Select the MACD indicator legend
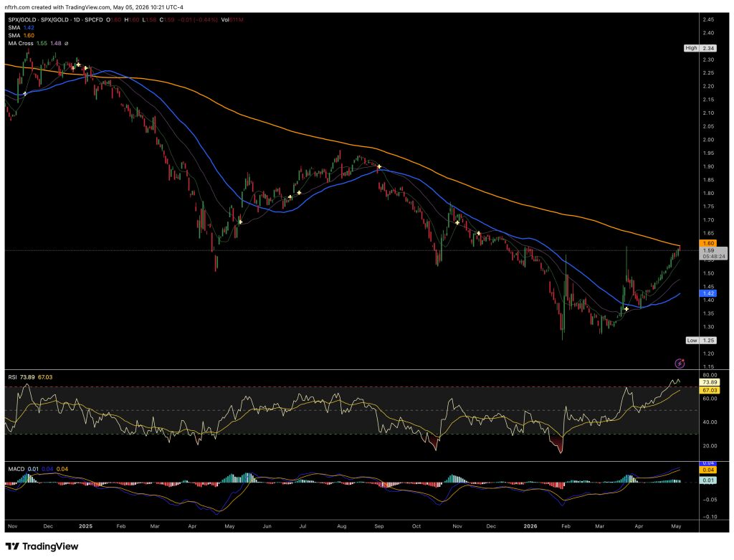The height and width of the screenshot is (560, 734). click(38, 469)
